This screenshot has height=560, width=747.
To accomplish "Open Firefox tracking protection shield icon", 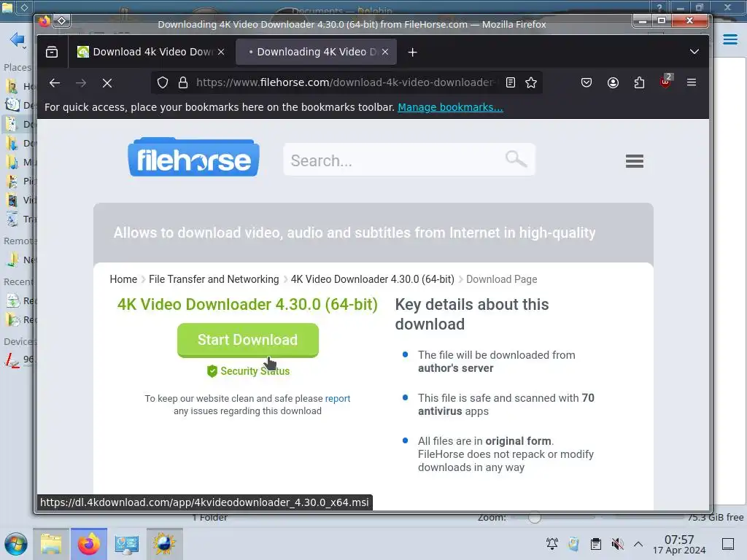I will pyautogui.click(x=163, y=83).
